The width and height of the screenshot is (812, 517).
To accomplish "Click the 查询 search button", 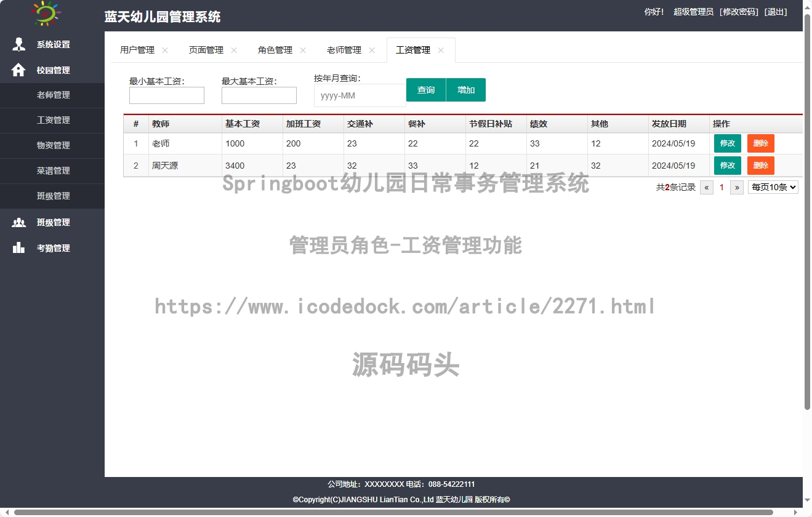I will point(426,90).
